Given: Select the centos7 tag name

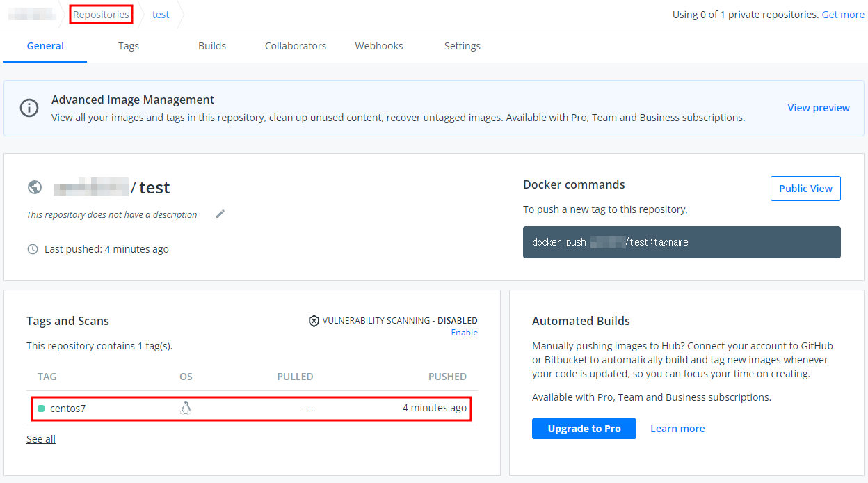Looking at the screenshot, I should (67, 409).
